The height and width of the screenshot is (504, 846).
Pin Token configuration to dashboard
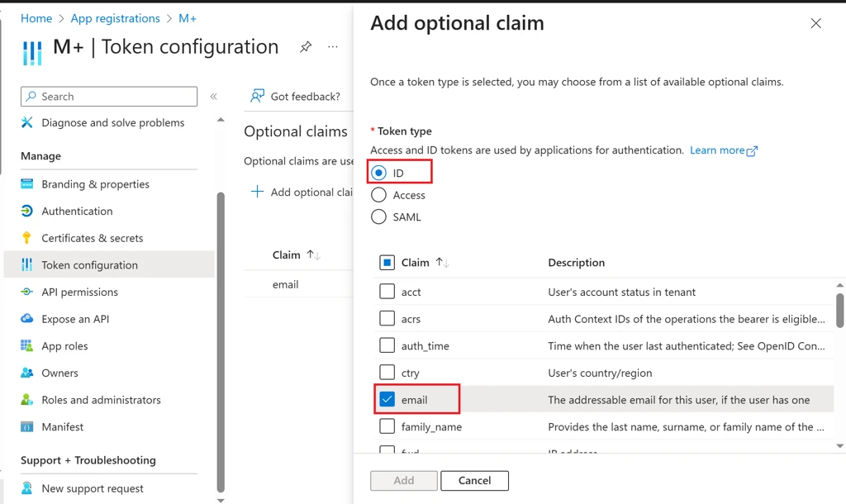[306, 47]
